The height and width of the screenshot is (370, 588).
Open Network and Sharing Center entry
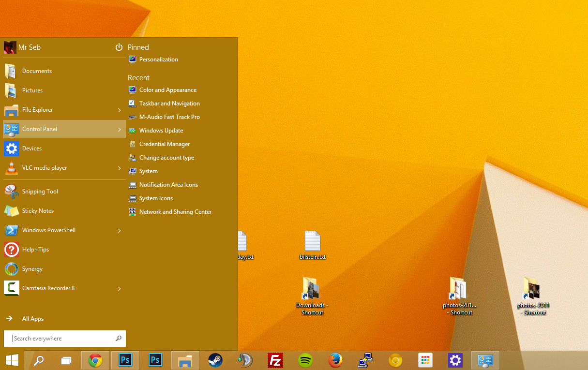pyautogui.click(x=175, y=212)
